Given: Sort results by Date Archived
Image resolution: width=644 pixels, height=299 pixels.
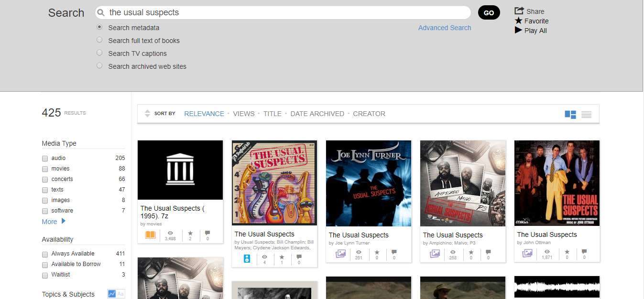Looking at the screenshot, I should 317,114.
